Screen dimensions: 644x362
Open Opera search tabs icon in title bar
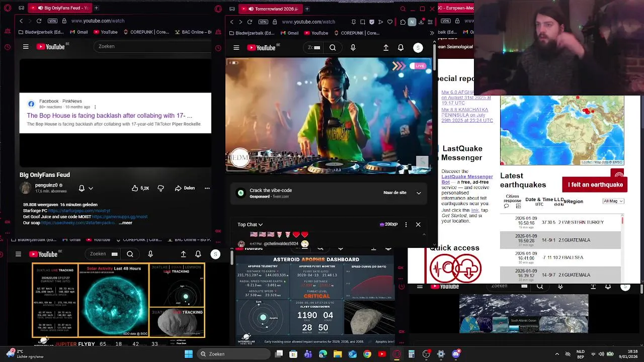point(403,9)
